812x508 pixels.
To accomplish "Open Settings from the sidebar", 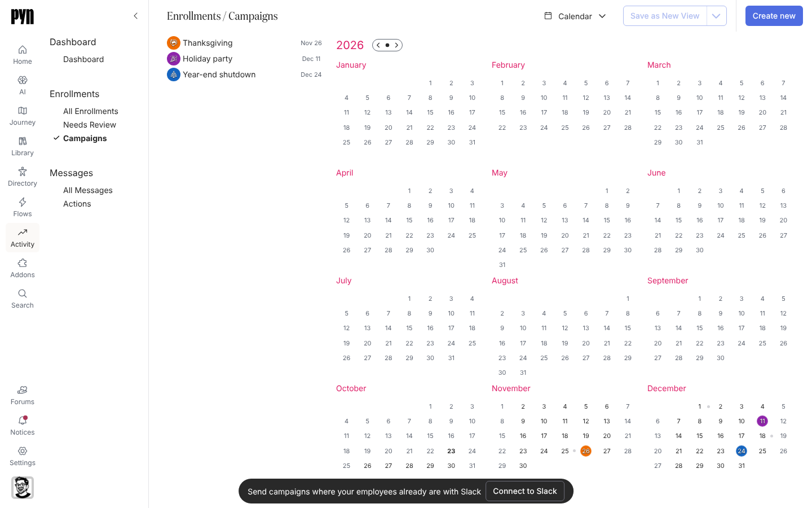I will point(23,456).
